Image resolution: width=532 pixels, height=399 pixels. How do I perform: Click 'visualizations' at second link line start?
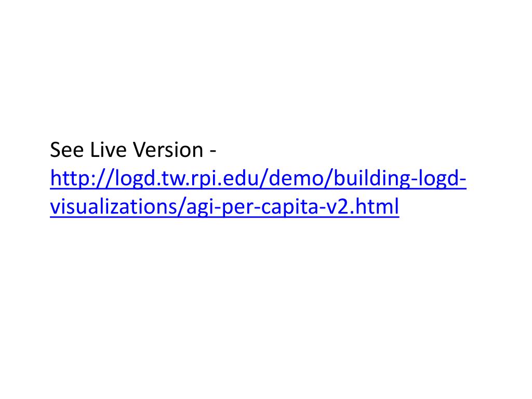pyautogui.click(x=114, y=207)
